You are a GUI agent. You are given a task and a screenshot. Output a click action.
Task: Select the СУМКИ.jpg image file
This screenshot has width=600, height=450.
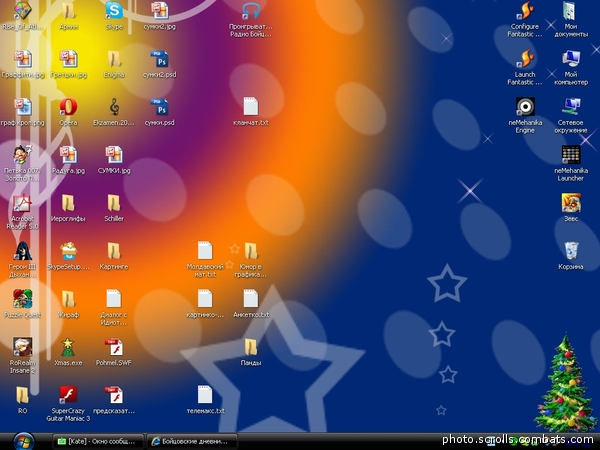[114, 155]
